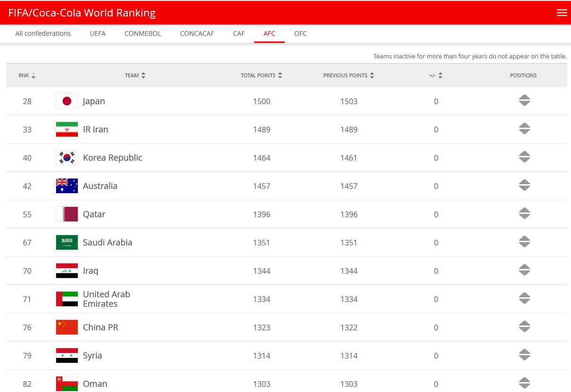Click Japan's total points 1500
This screenshot has width=571, height=392.
pyautogui.click(x=262, y=101)
